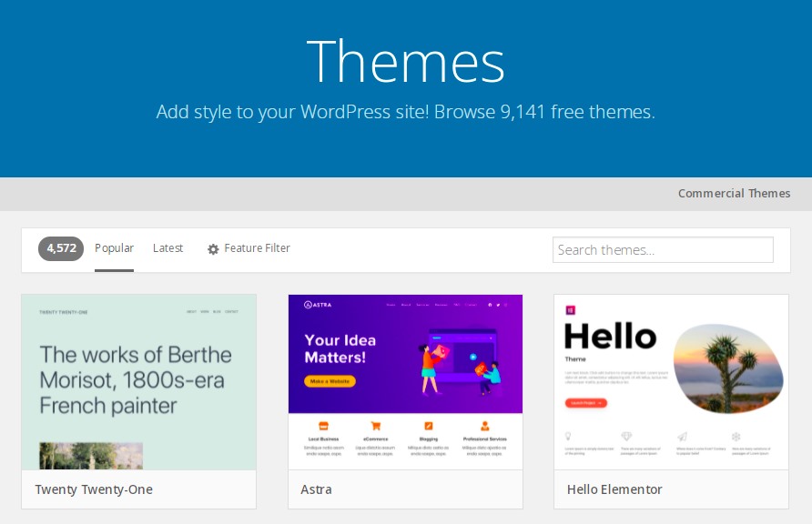Click 'The works of Berthe Morisot' preview text
Image resolution: width=812 pixels, height=524 pixels.
(136, 380)
